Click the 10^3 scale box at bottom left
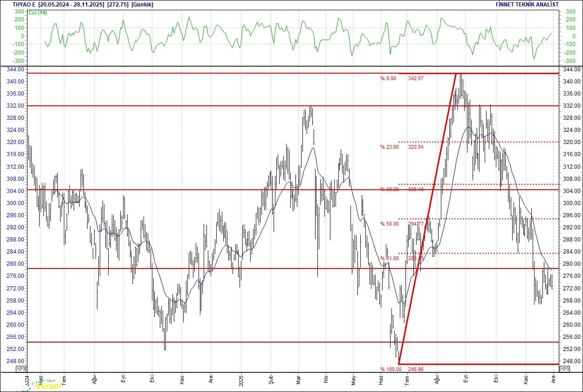 coord(21,369)
